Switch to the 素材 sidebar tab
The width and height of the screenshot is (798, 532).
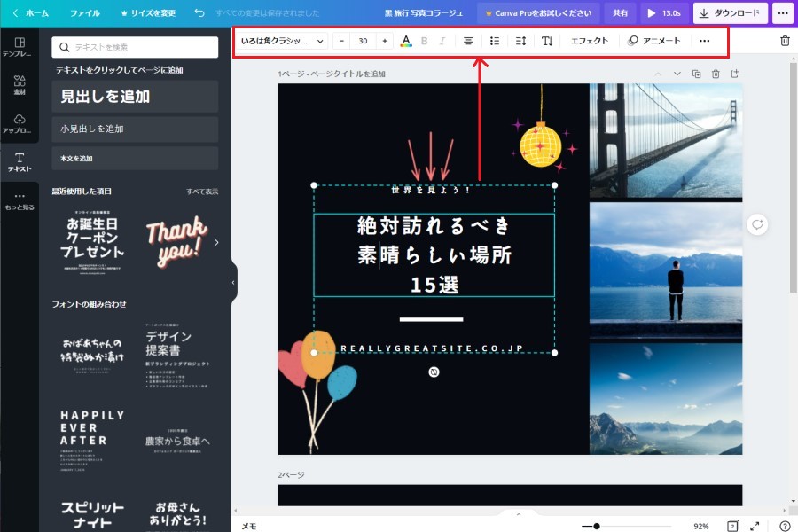(20, 86)
